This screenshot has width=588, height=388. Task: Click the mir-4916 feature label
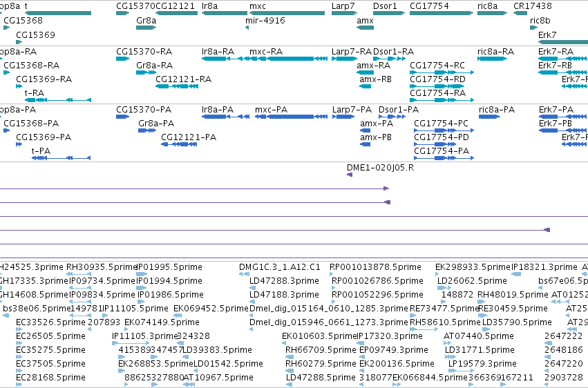point(265,20)
